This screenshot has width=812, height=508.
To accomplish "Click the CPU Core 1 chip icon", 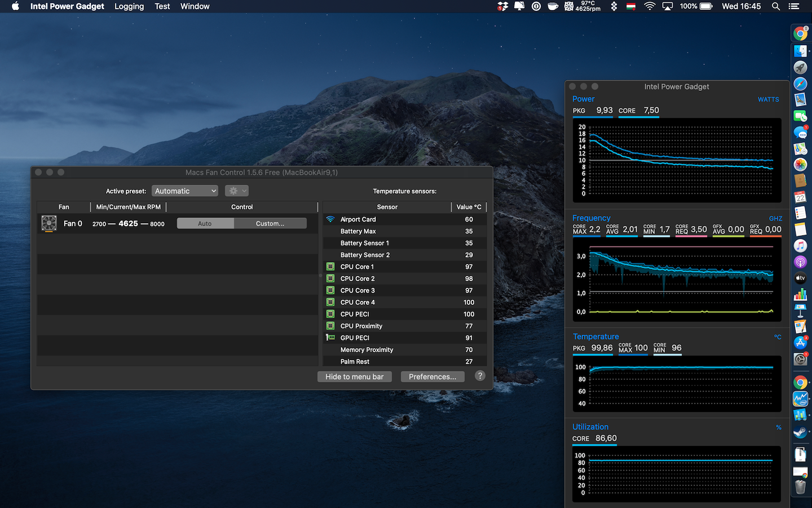I will click(x=330, y=266).
